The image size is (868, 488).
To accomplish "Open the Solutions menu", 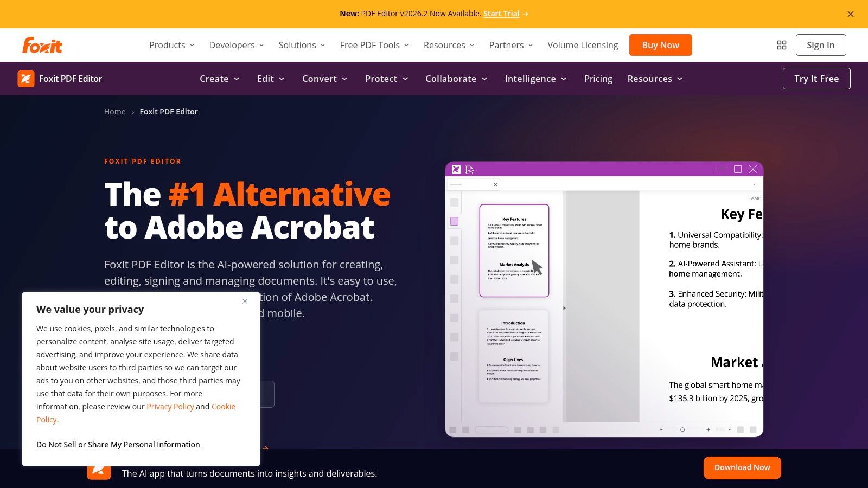I will [x=302, y=45].
